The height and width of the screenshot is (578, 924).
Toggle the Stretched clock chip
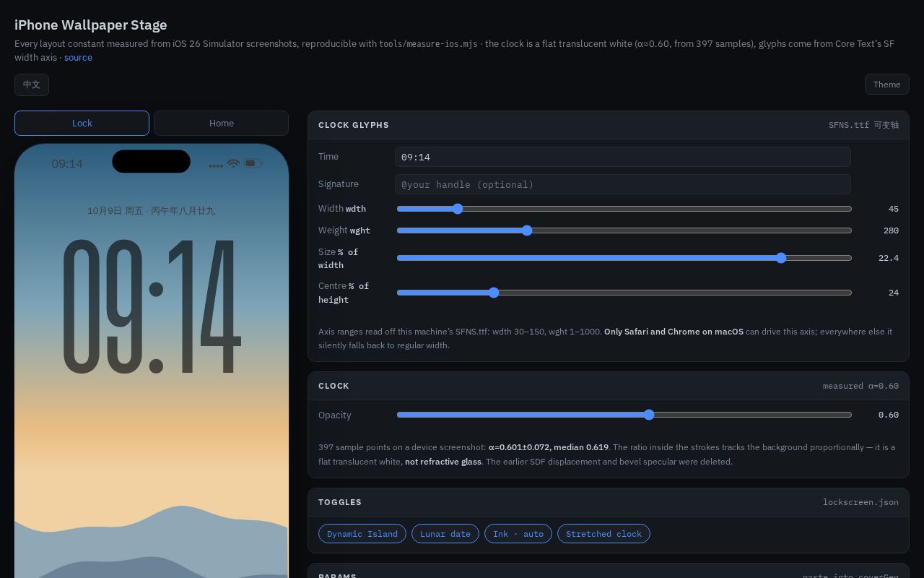pos(603,534)
